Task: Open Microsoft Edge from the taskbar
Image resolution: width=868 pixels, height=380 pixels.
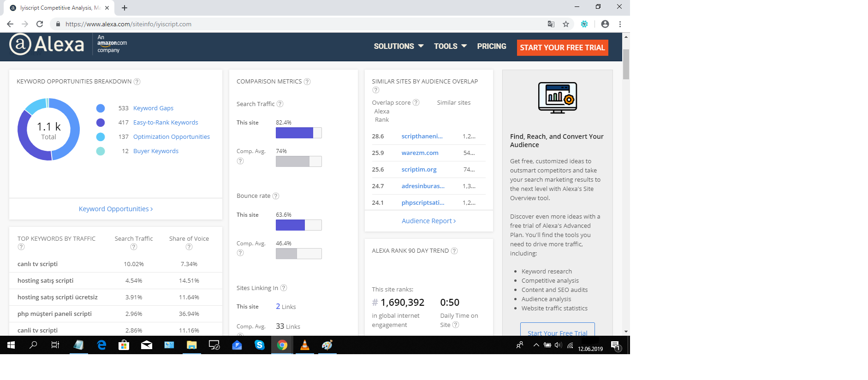Action: (101, 345)
